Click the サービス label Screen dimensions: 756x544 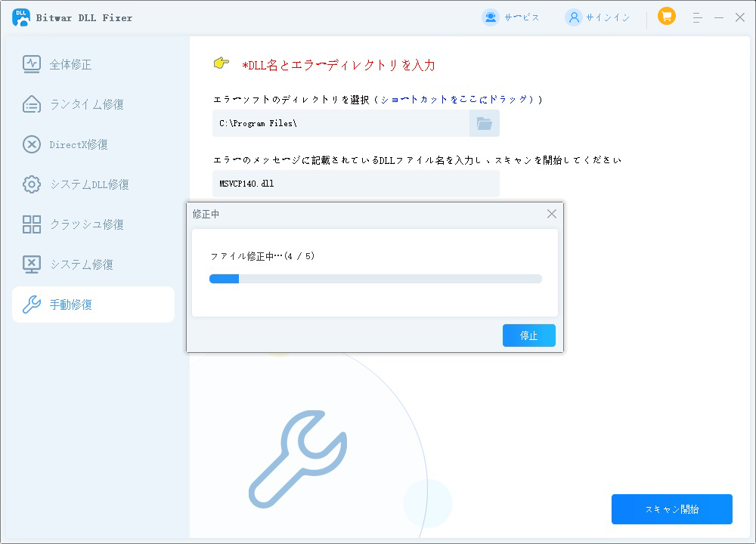pos(522,18)
